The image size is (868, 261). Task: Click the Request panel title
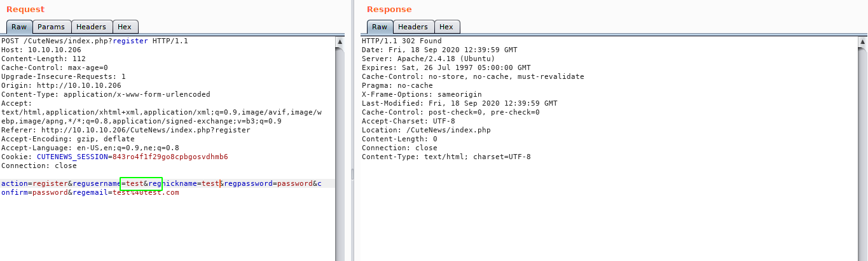[25, 9]
